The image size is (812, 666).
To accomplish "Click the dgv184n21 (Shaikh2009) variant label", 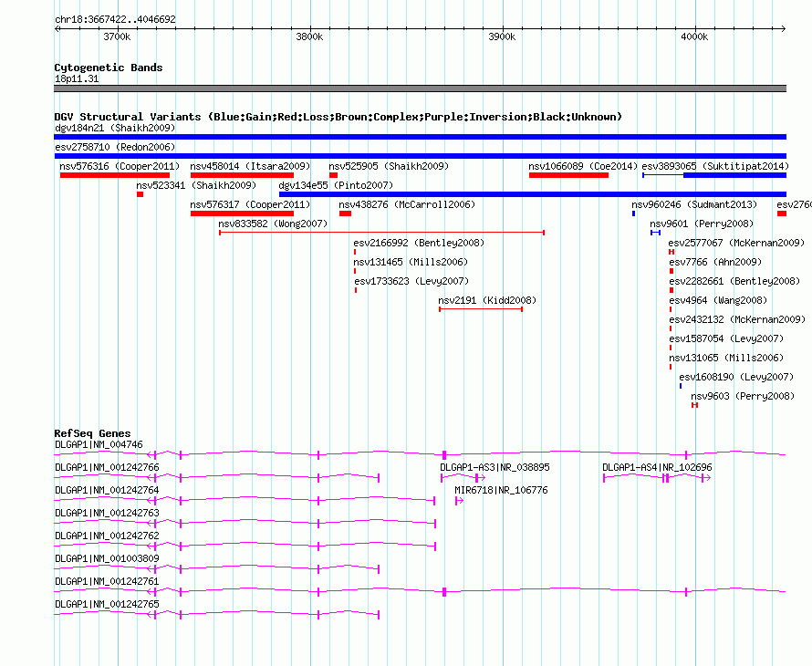I will [115, 128].
